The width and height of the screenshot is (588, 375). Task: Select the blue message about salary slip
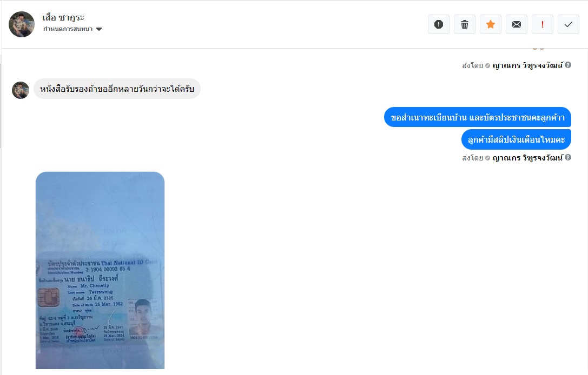click(516, 139)
